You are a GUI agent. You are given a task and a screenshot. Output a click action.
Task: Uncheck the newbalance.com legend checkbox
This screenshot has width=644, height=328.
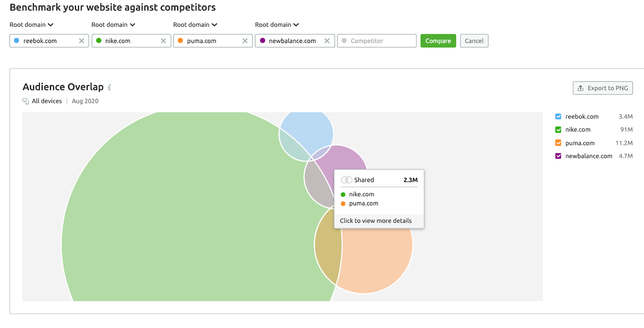pos(558,156)
